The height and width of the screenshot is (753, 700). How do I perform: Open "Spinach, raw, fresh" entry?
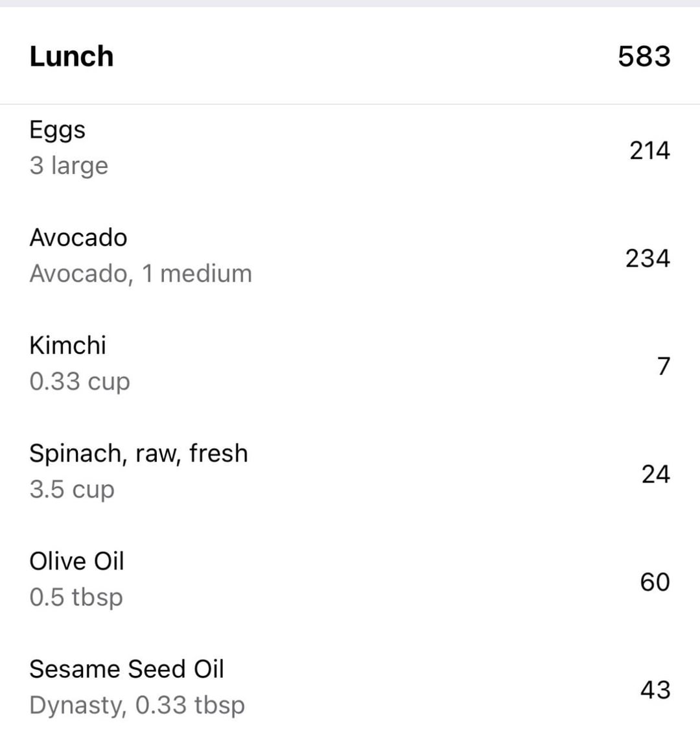coord(139,453)
